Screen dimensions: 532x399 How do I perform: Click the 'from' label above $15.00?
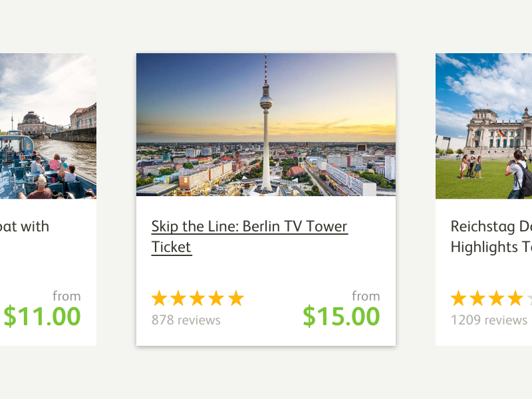click(366, 296)
